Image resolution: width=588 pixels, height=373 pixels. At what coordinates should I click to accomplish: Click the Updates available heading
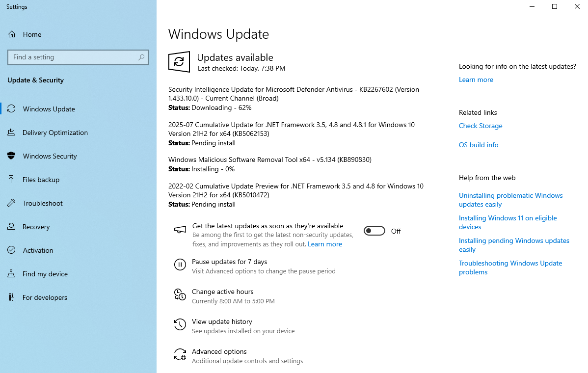(235, 57)
